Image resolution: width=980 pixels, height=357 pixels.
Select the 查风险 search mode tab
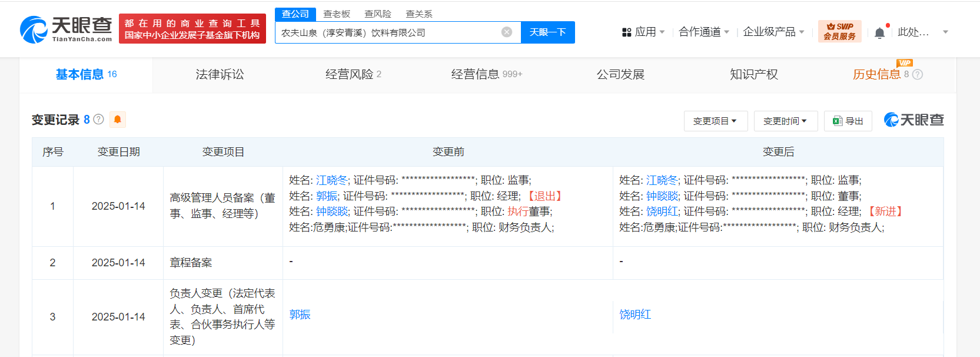[378, 14]
